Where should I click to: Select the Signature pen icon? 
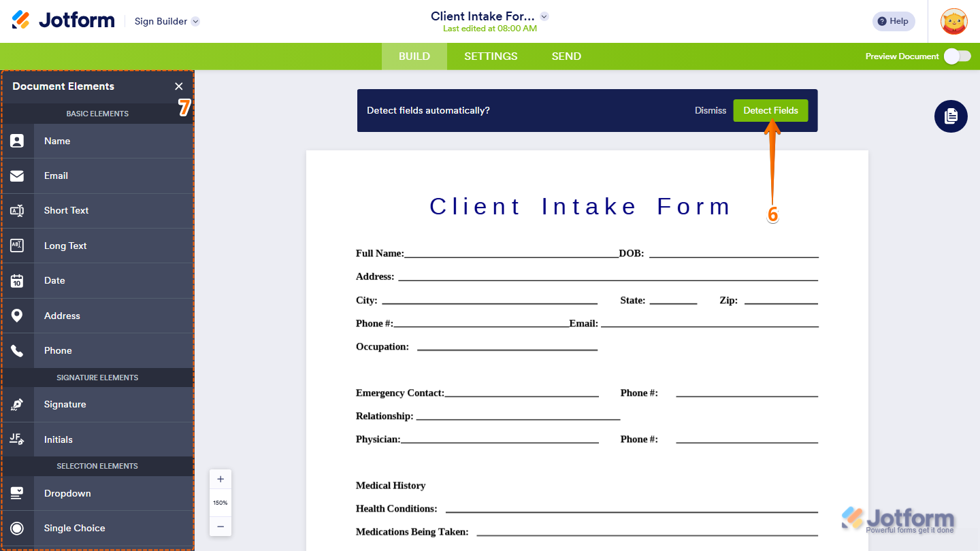click(17, 404)
